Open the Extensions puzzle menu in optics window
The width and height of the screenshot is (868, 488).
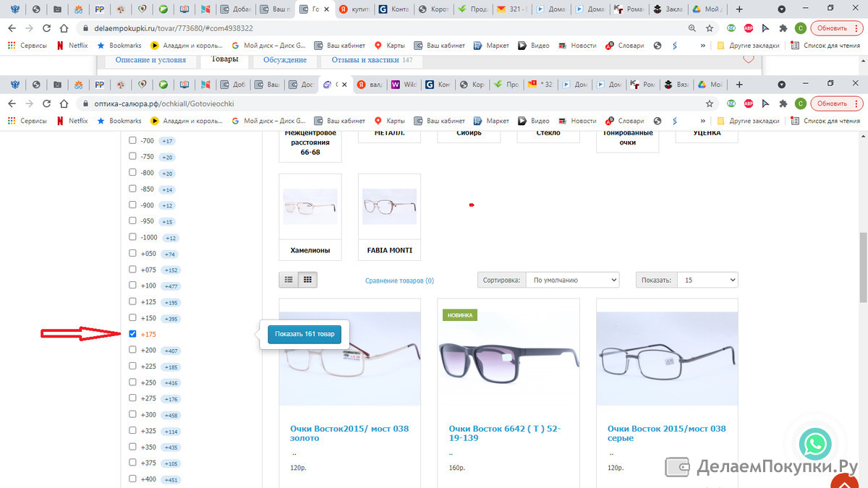[x=783, y=103]
